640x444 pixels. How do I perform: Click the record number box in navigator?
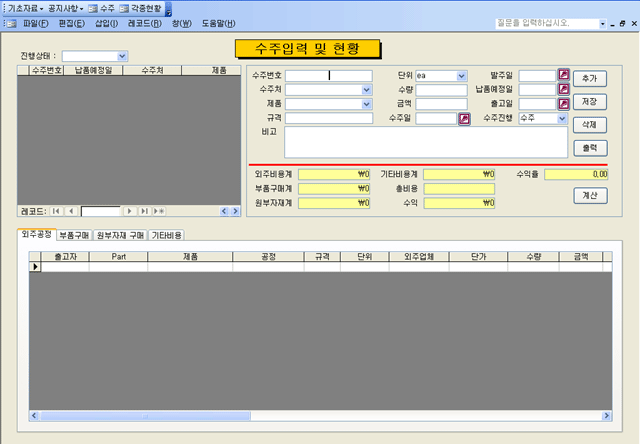[x=100, y=211]
